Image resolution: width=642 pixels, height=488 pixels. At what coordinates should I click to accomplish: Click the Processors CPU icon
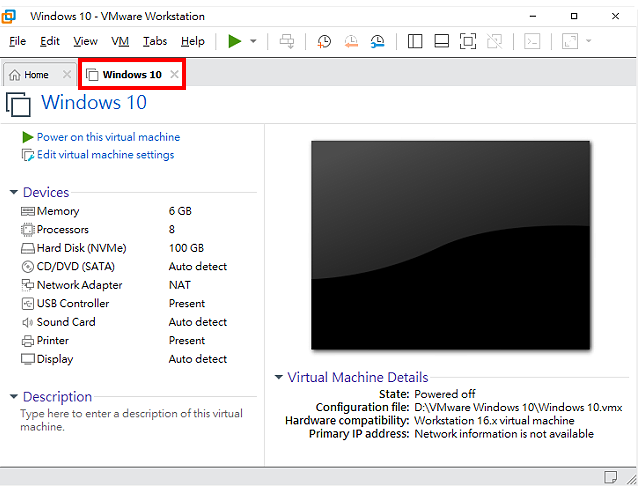coord(27,230)
